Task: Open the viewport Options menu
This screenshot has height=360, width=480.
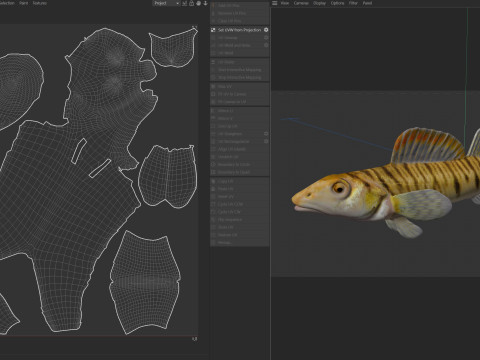Action: click(x=337, y=3)
